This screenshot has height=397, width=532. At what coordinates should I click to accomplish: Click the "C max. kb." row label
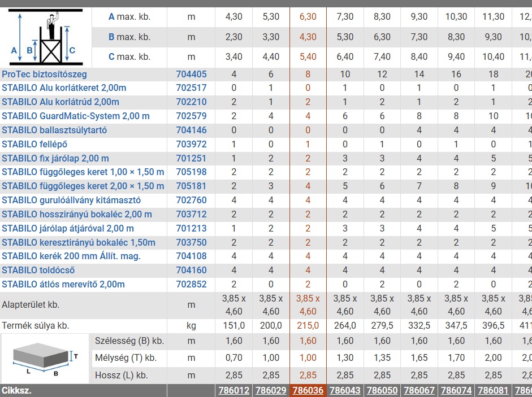(129, 56)
